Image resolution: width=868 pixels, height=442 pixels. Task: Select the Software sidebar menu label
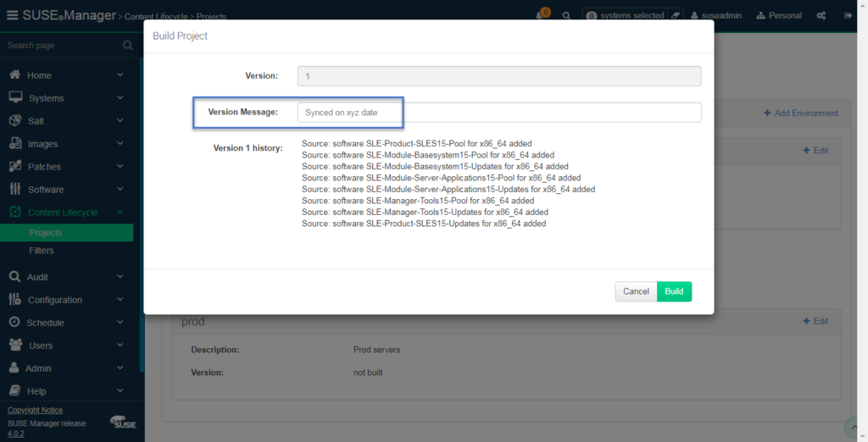click(46, 189)
